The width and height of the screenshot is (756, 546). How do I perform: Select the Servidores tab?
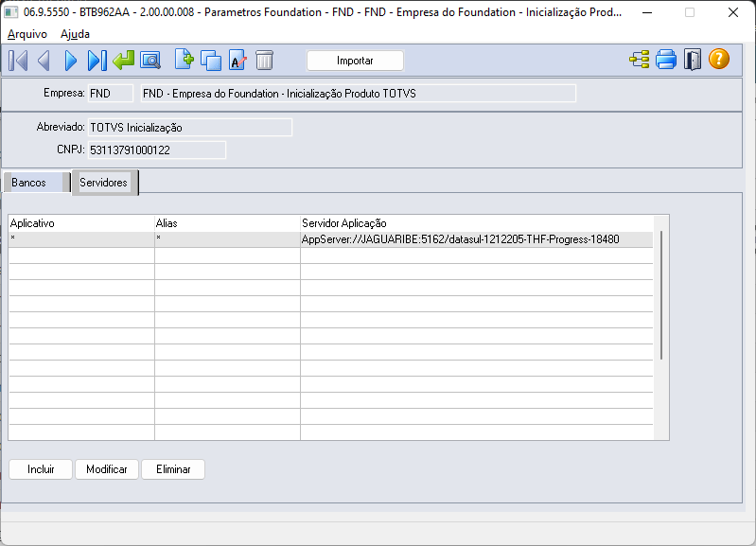(104, 183)
